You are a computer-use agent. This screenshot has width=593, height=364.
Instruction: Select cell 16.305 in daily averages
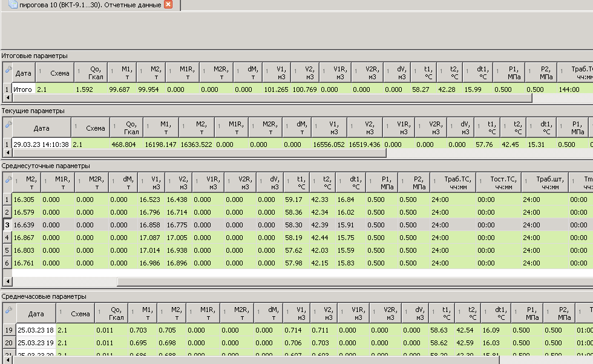(x=27, y=200)
